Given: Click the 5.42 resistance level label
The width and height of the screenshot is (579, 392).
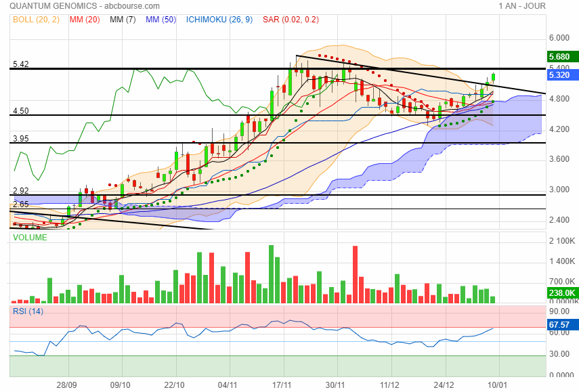Looking at the screenshot, I should coord(21,64).
